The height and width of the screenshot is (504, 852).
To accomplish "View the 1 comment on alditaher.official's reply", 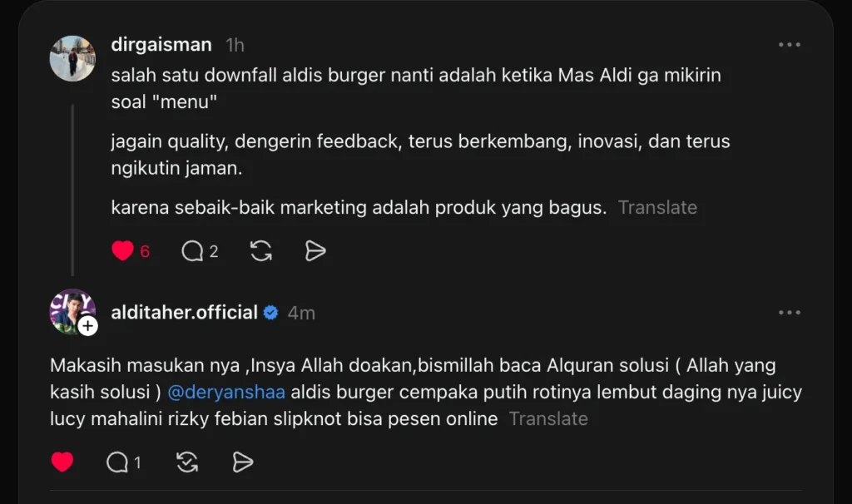I will point(118,462).
